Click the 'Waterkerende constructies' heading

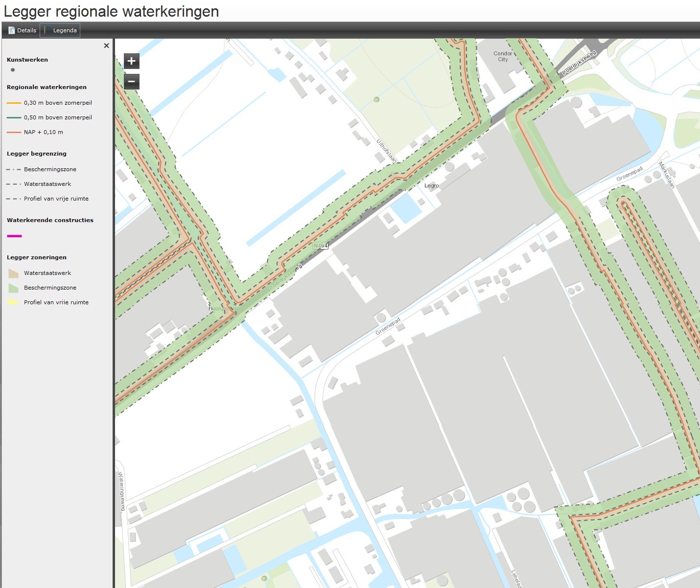point(50,220)
